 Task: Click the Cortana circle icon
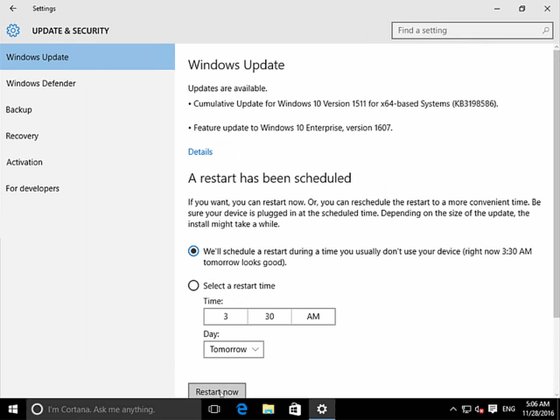click(37, 409)
